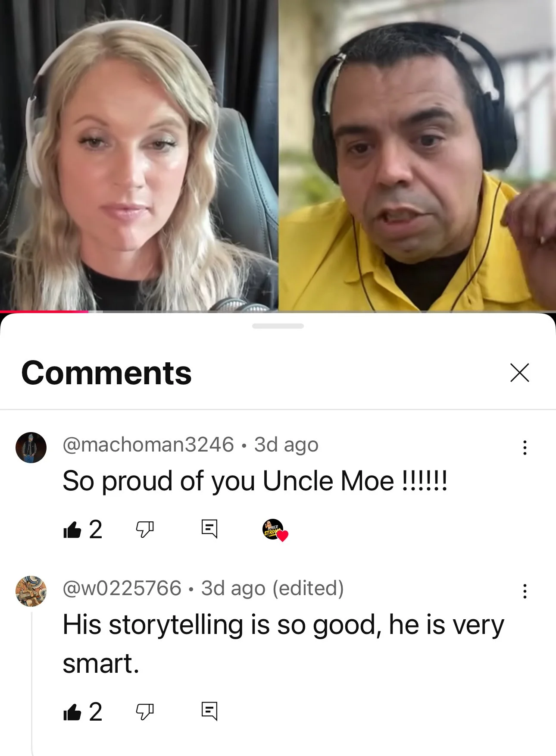Open options menu for w0225766 comment
The width and height of the screenshot is (556, 756).
[525, 591]
